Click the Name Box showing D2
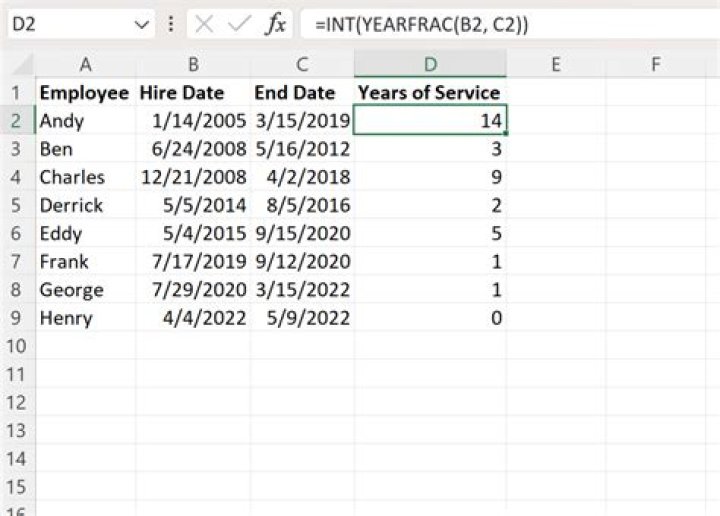Viewport: 720px width, 516px height. (81, 24)
